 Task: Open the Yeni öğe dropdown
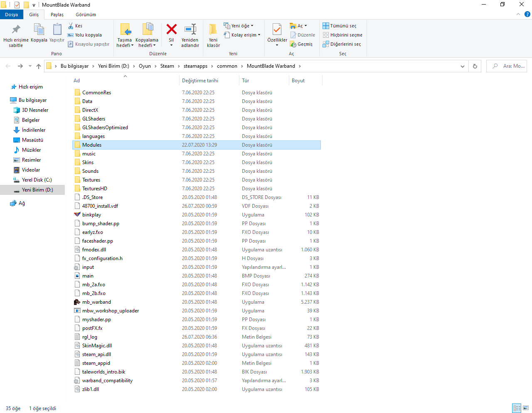tap(239, 26)
